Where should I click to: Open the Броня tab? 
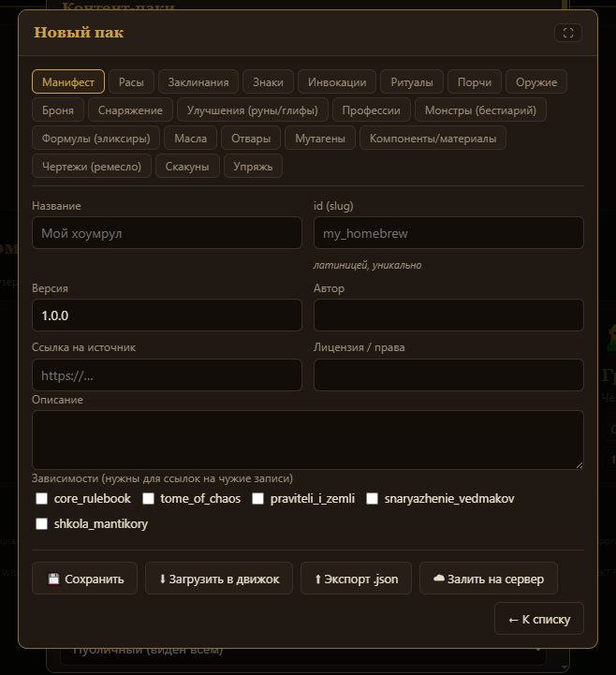[58, 110]
